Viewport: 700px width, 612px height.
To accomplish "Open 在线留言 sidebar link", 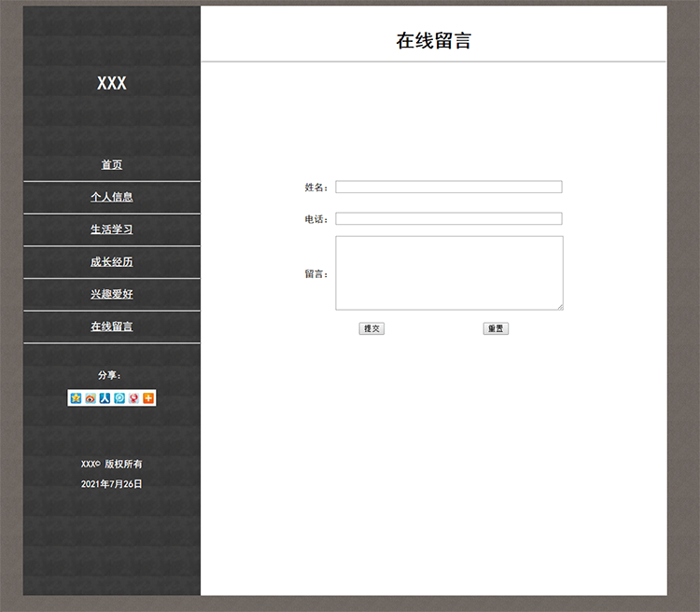I will [x=112, y=327].
